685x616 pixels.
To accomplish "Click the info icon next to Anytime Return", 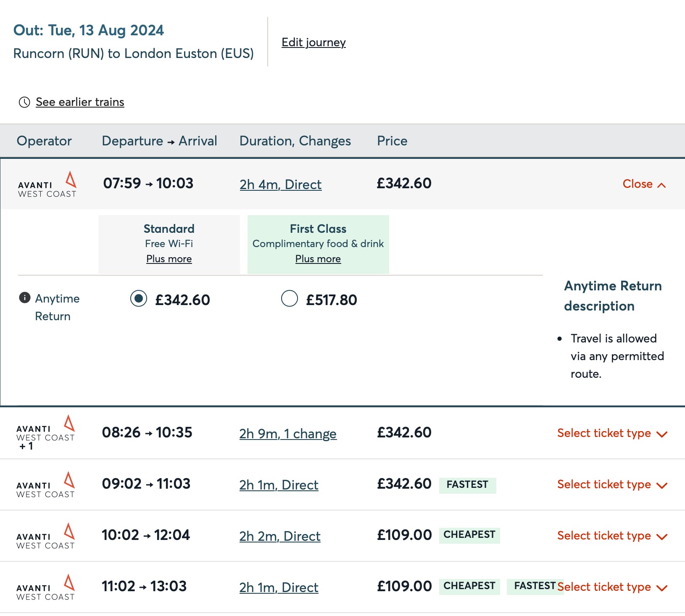I will [25, 297].
